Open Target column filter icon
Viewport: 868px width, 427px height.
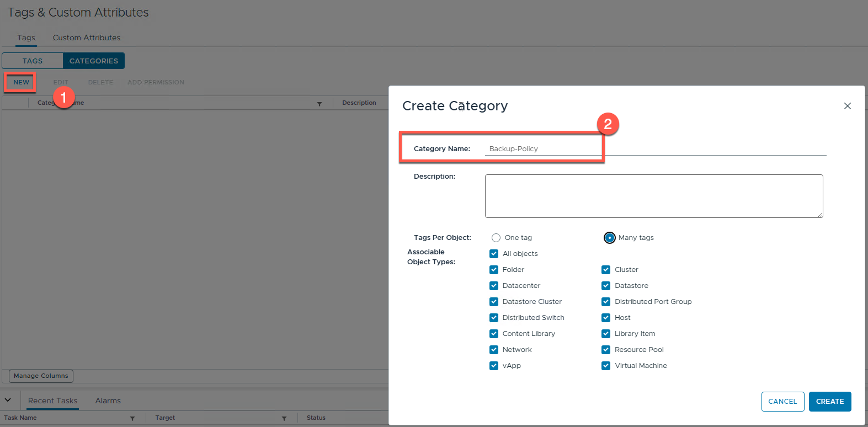284,418
